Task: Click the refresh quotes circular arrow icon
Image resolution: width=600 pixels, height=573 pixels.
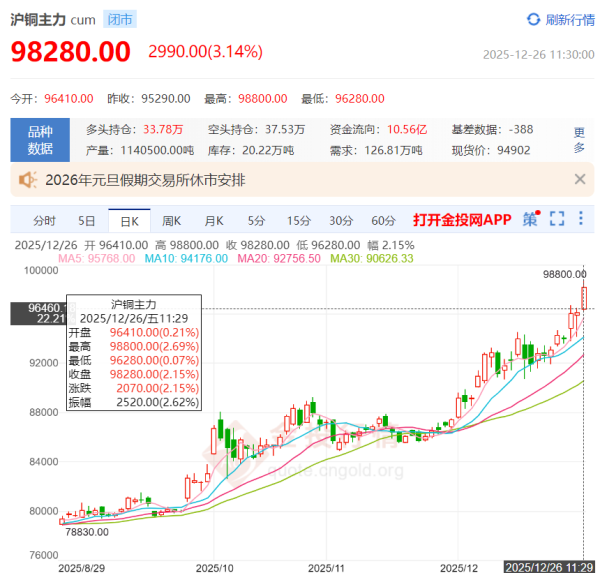Action: click(533, 19)
